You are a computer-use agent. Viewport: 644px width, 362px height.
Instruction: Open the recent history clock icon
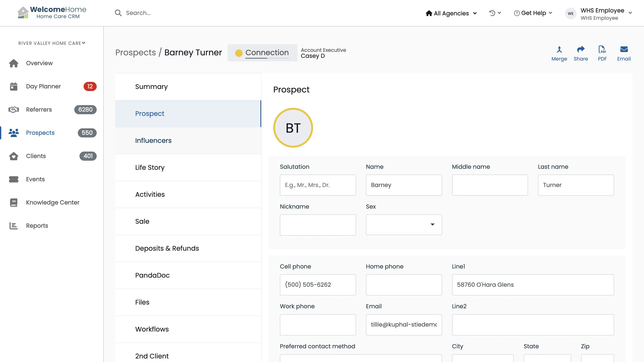point(492,13)
